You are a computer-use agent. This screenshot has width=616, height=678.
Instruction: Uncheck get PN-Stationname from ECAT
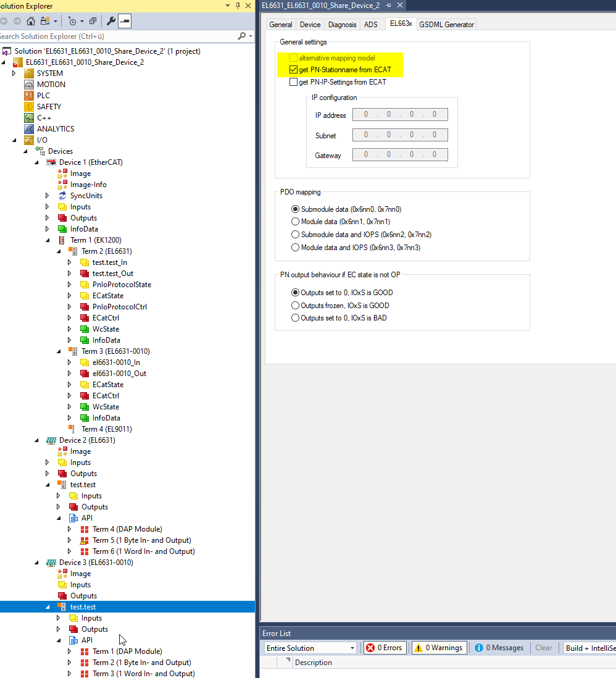click(x=293, y=70)
